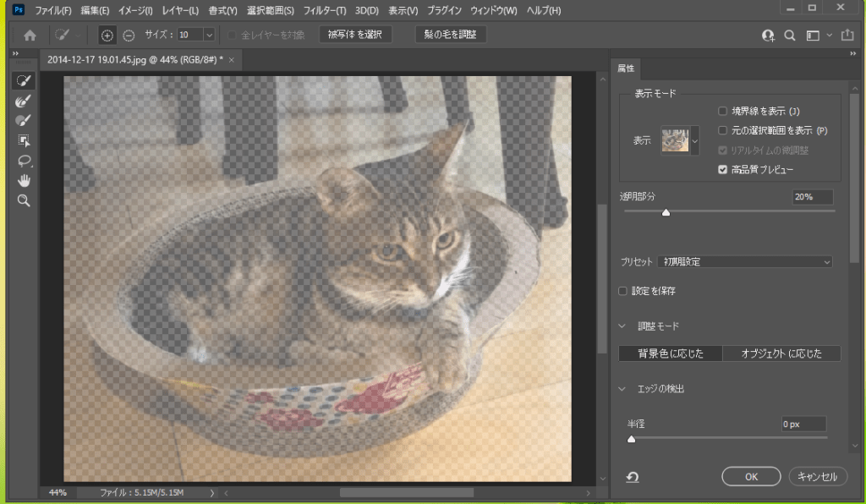Collapse the エッジの検出 section
Viewport: 866px width, 504px height.
click(622, 389)
